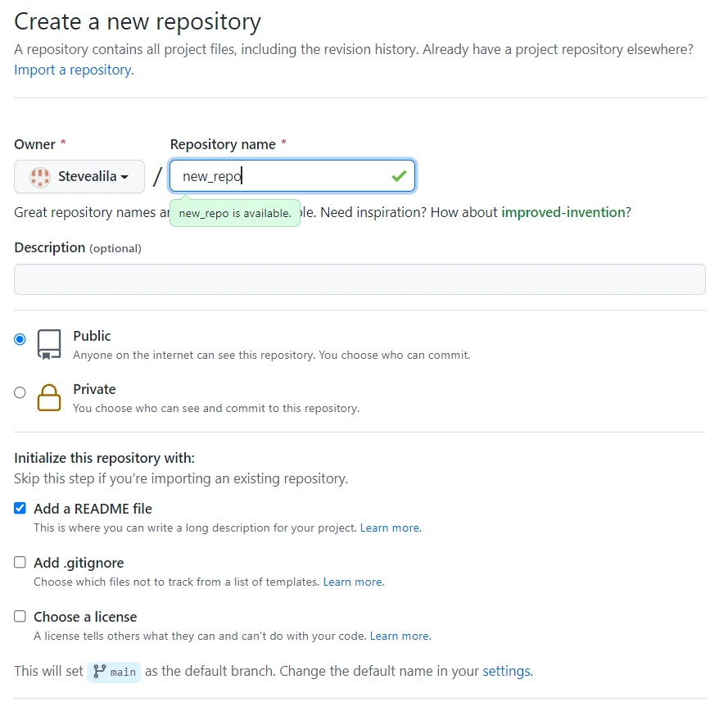Uncheck Add a README file
The width and height of the screenshot is (728, 702).
coord(20,508)
